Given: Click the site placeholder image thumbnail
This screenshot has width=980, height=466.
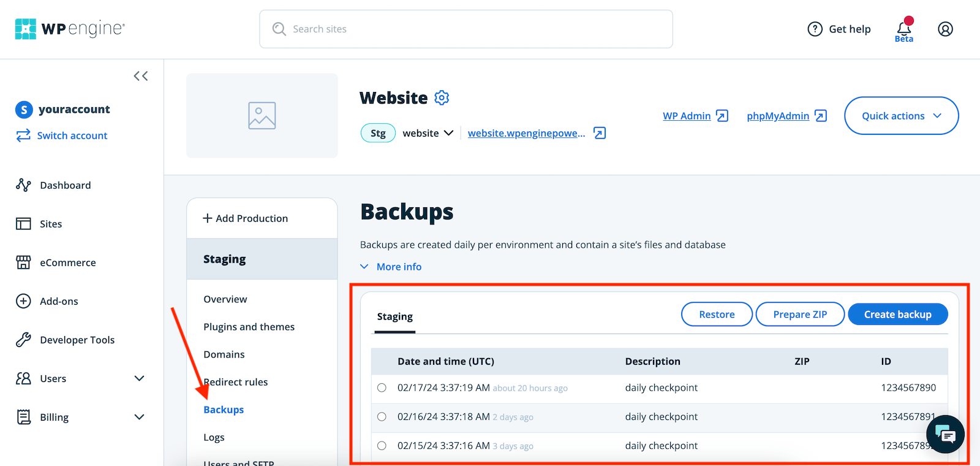Looking at the screenshot, I should click(262, 115).
